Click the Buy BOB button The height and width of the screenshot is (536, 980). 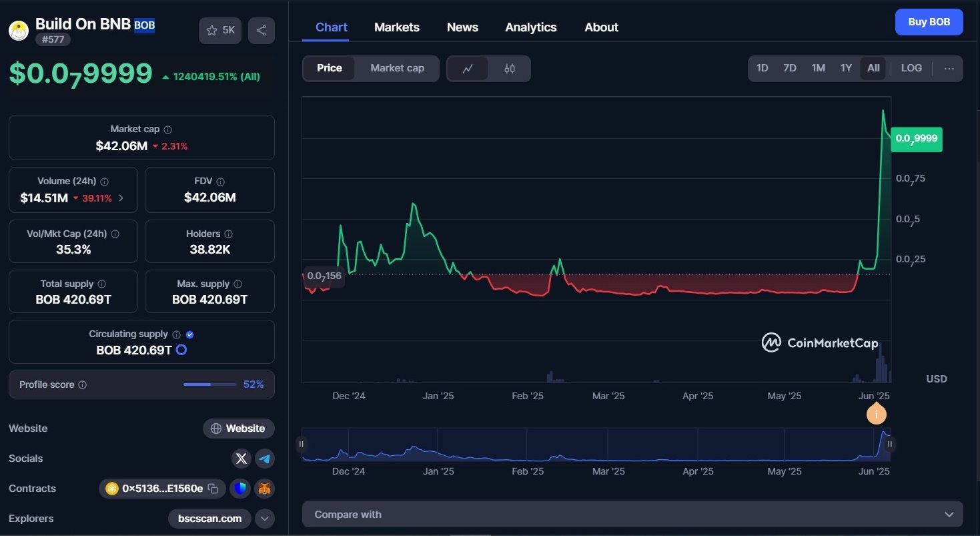pyautogui.click(x=929, y=22)
